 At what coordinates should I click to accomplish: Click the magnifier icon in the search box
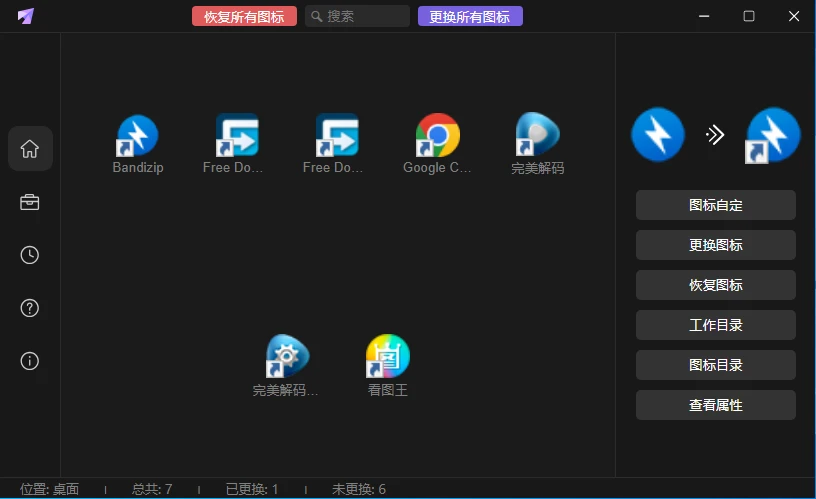point(316,17)
